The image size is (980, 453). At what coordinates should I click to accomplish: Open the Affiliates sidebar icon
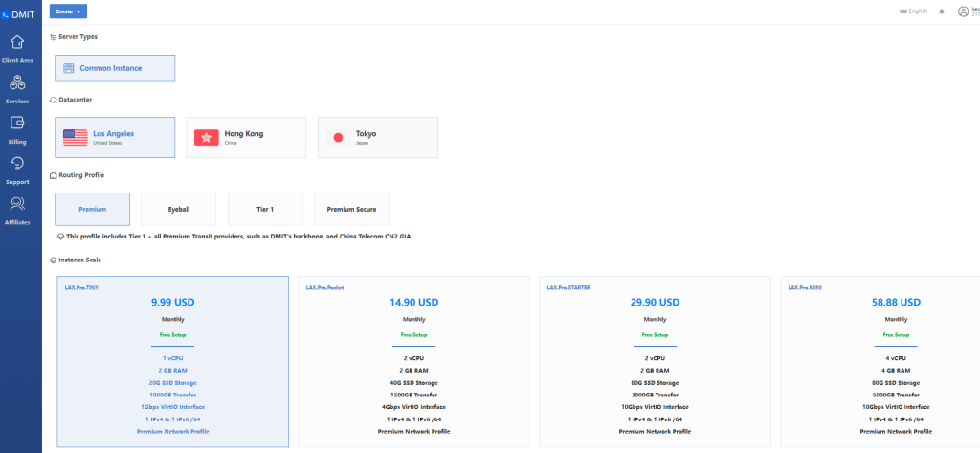[x=17, y=205]
